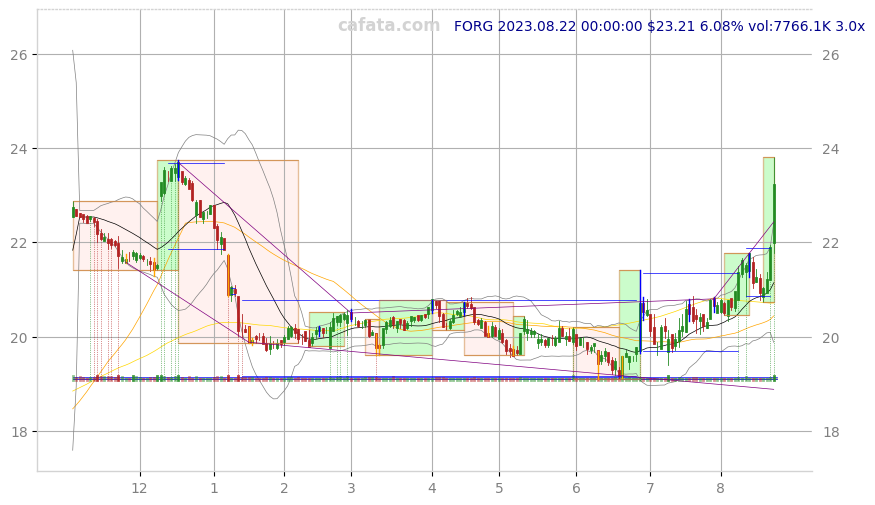Click the FORG chart title text
This screenshot has height=505, width=875.
coord(659,26)
